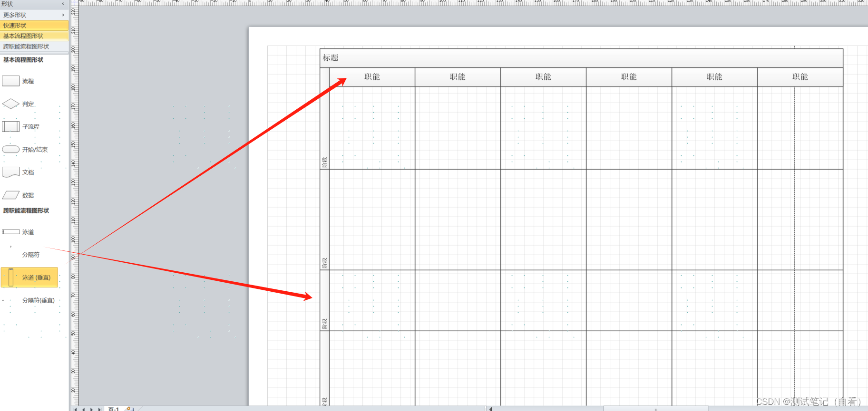Select the 数据 parallelogram shape
This screenshot has height=411, width=868.
pos(11,195)
